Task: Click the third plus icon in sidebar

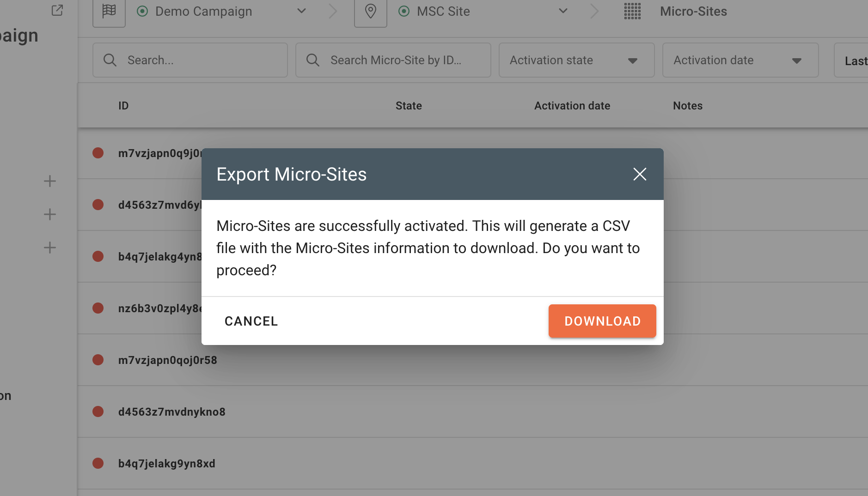Action: pos(50,248)
